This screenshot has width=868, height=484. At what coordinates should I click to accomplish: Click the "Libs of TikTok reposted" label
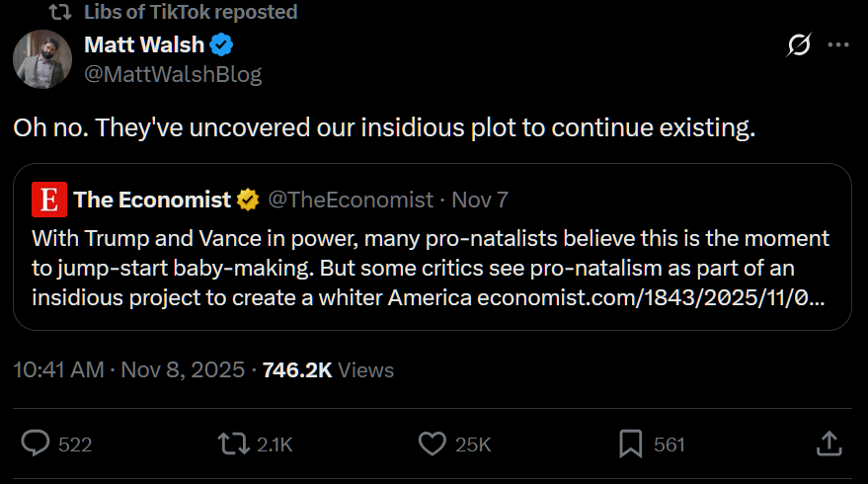190,12
